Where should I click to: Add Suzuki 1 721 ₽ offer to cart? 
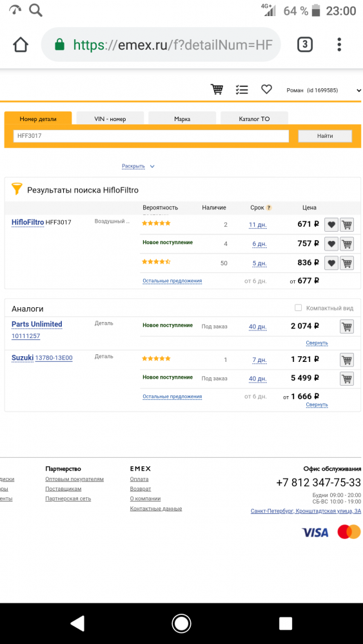[347, 360]
